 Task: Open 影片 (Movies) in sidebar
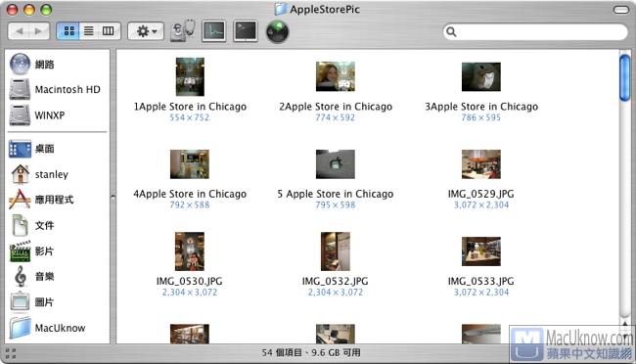click(x=32, y=250)
